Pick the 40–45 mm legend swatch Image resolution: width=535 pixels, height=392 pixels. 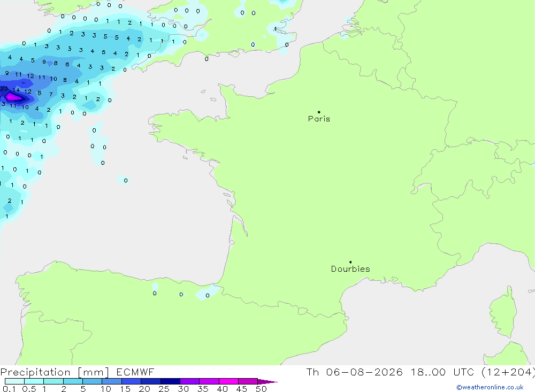[228, 381]
